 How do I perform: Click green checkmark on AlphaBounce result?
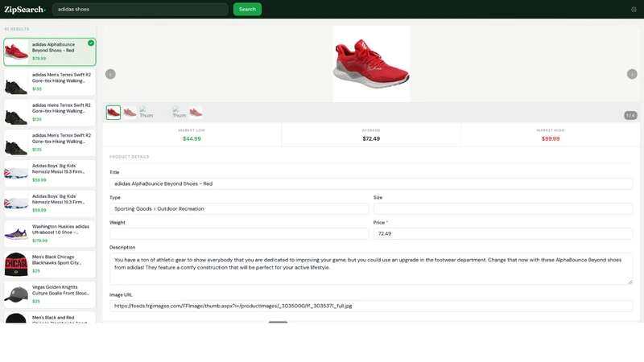pyautogui.click(x=91, y=43)
